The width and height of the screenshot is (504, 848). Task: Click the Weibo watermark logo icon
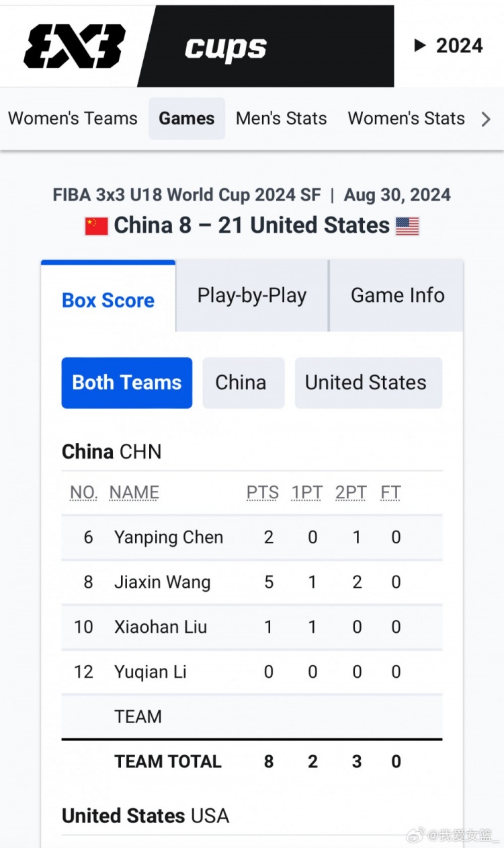pyautogui.click(x=418, y=836)
